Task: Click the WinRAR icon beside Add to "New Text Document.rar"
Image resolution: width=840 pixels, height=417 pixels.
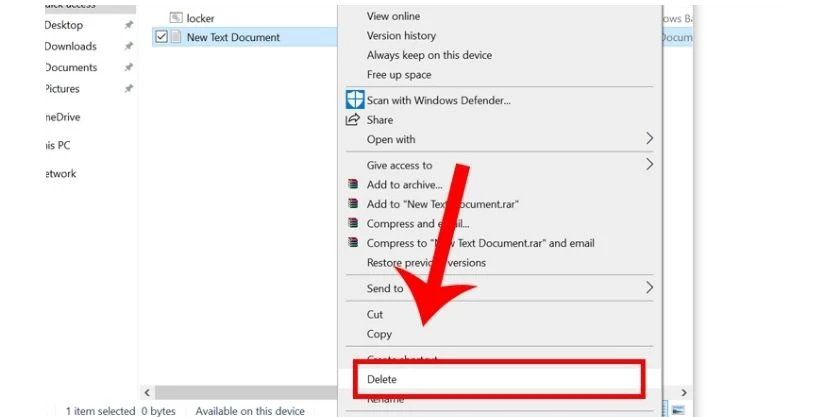Action: (x=352, y=204)
